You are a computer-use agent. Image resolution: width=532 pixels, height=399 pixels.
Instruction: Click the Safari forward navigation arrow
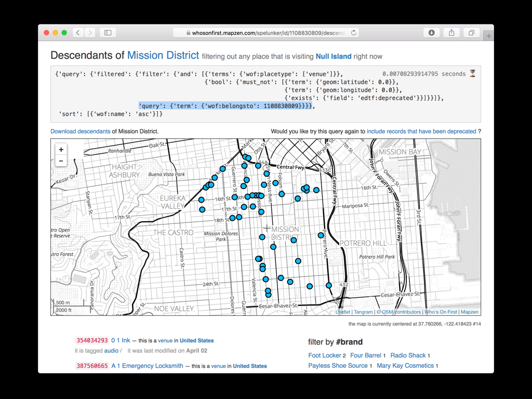[90, 33]
